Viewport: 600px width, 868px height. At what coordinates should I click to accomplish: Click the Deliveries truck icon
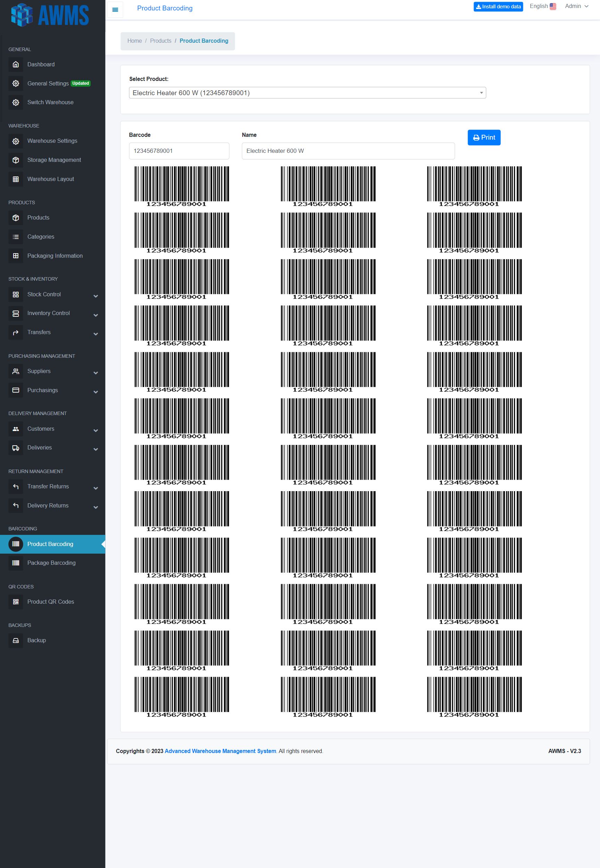16,448
